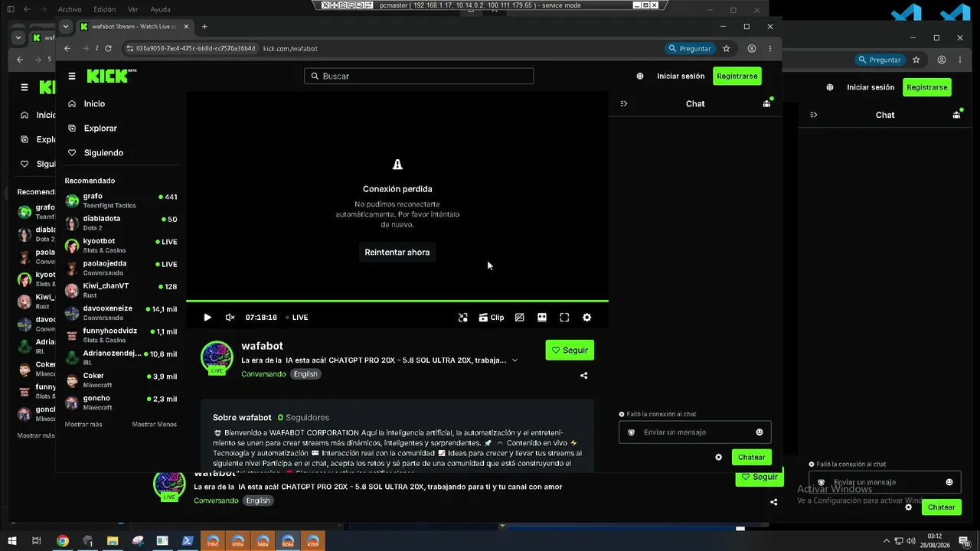Share the wafabot stream
This screenshot has width=980, height=551.
click(x=584, y=376)
